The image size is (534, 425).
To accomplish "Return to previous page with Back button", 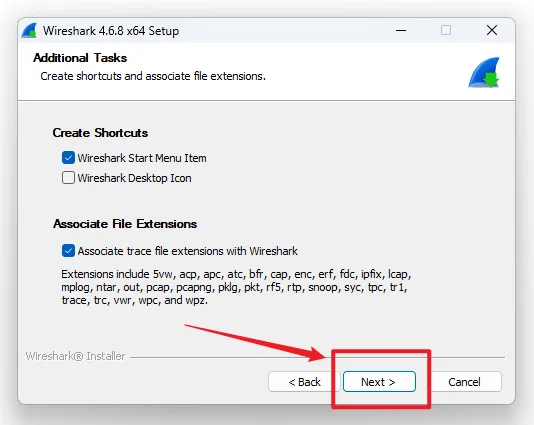I will point(304,382).
